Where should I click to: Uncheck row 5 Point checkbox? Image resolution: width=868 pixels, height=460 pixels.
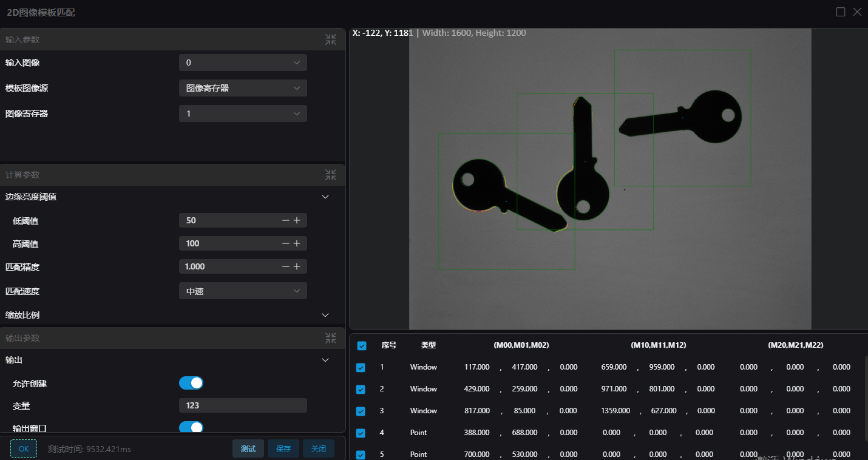tap(361, 455)
